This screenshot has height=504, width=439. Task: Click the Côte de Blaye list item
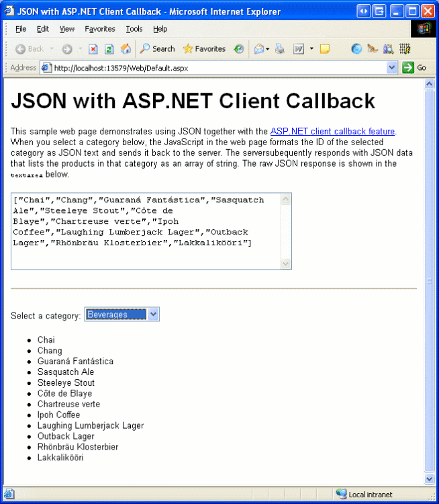click(x=65, y=393)
